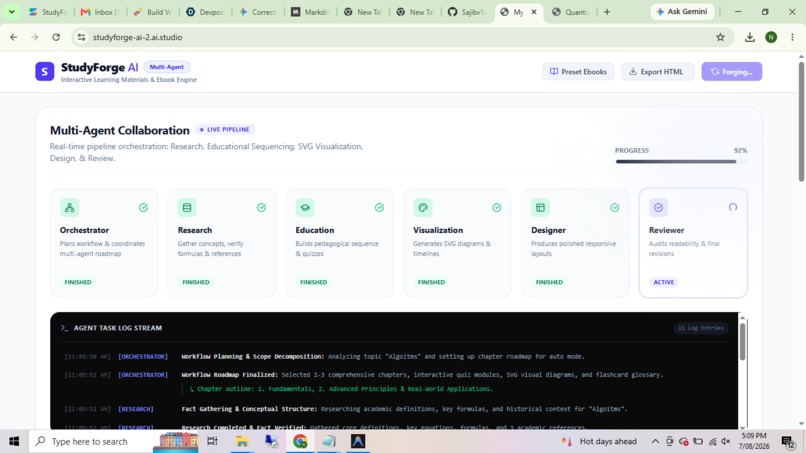The width and height of the screenshot is (806, 453).
Task: Open Chrome from the taskbar
Action: pyautogui.click(x=300, y=441)
